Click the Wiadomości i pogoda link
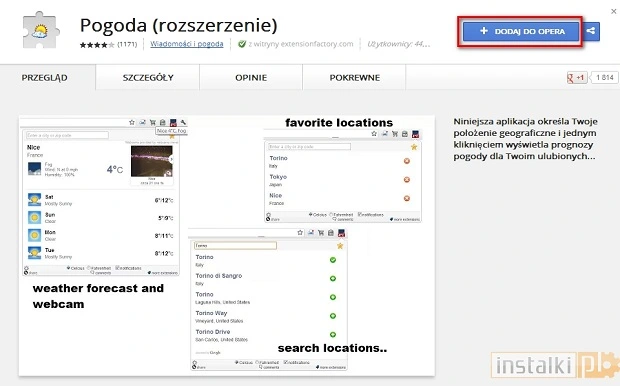620x386 pixels. (x=187, y=44)
